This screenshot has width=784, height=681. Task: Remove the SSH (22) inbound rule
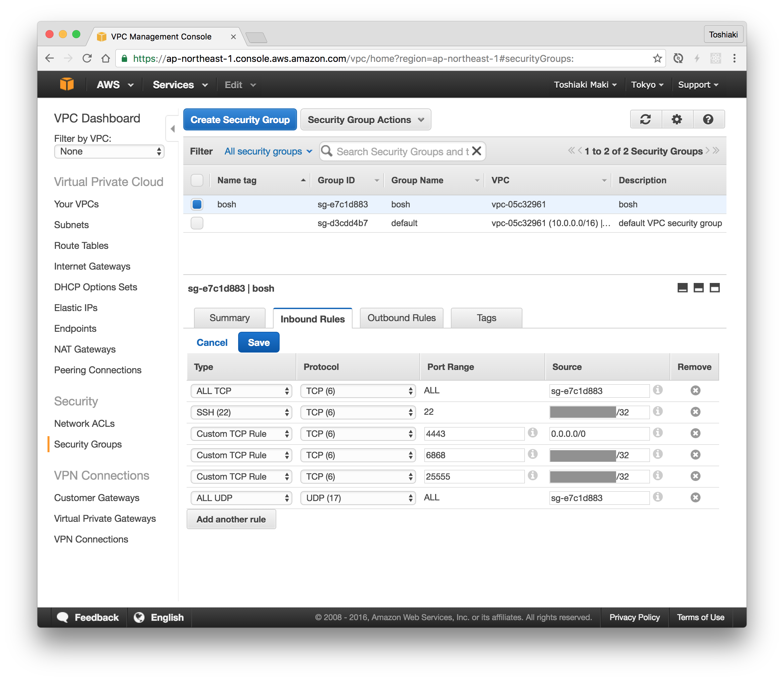tap(695, 411)
